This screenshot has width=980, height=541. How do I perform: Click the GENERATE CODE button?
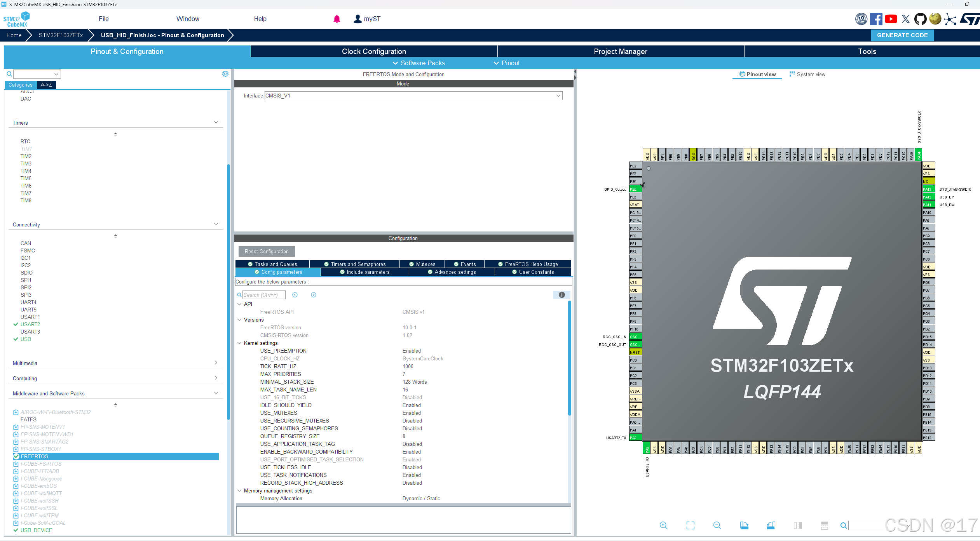(902, 35)
